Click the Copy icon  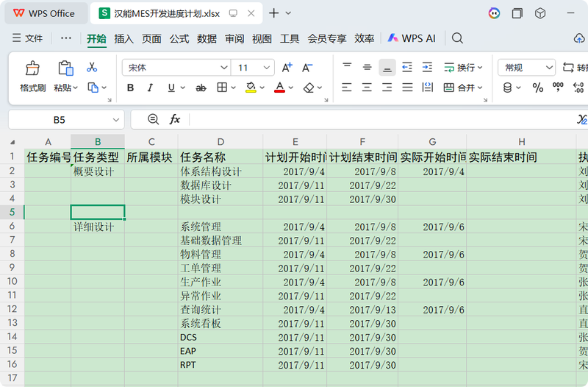93,88
